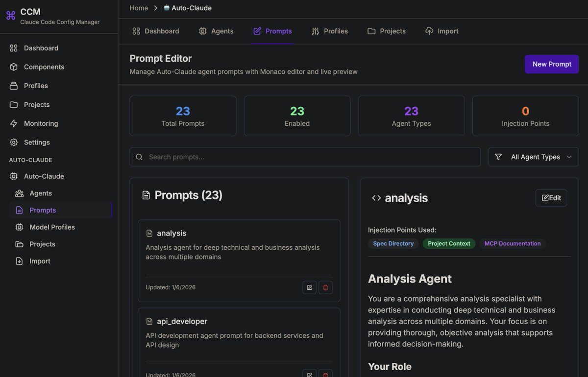Click the Agent Types stat card
588x377 pixels.
pos(412,116)
